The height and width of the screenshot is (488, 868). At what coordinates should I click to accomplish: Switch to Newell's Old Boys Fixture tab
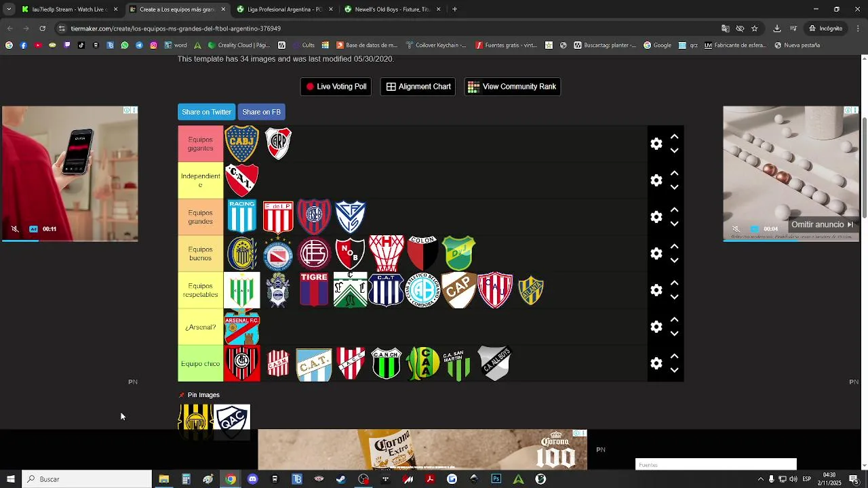(x=392, y=9)
